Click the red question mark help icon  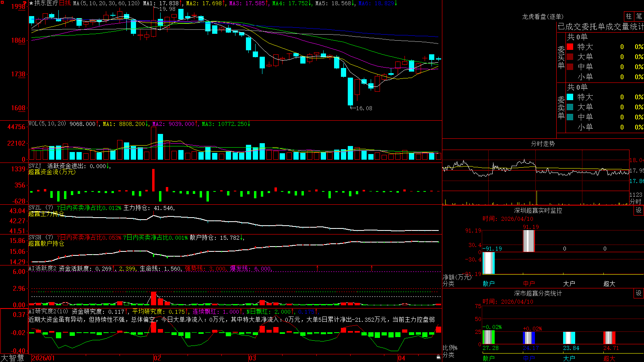pos(25,3)
